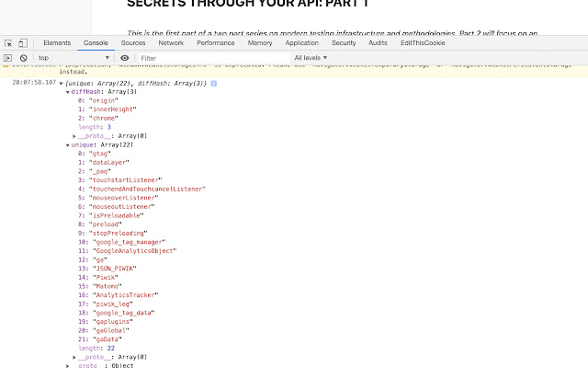The image size is (588, 368).
Task: Expand __proto__ under the diffHash array
Action: (74, 136)
